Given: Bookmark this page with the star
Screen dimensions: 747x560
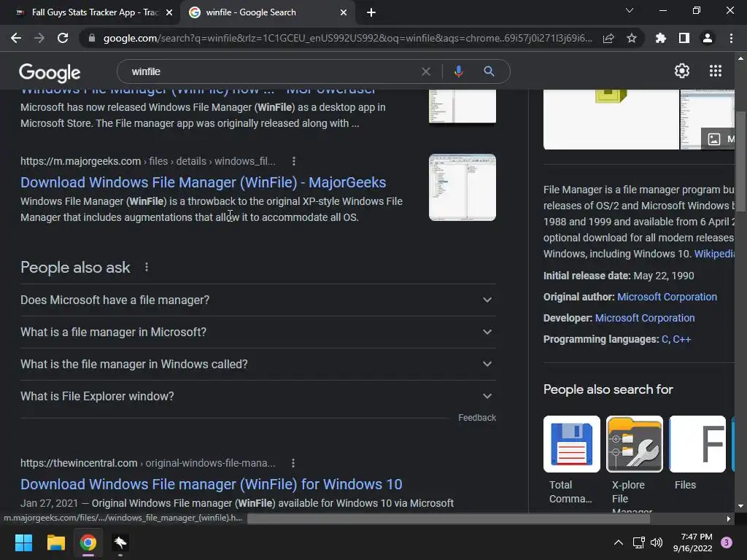Looking at the screenshot, I should tap(632, 38).
